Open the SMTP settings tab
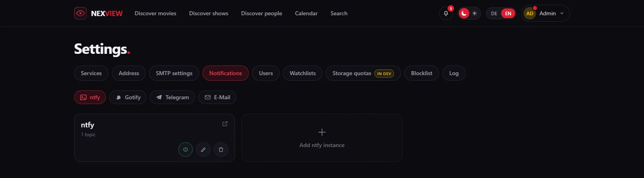 click(174, 73)
